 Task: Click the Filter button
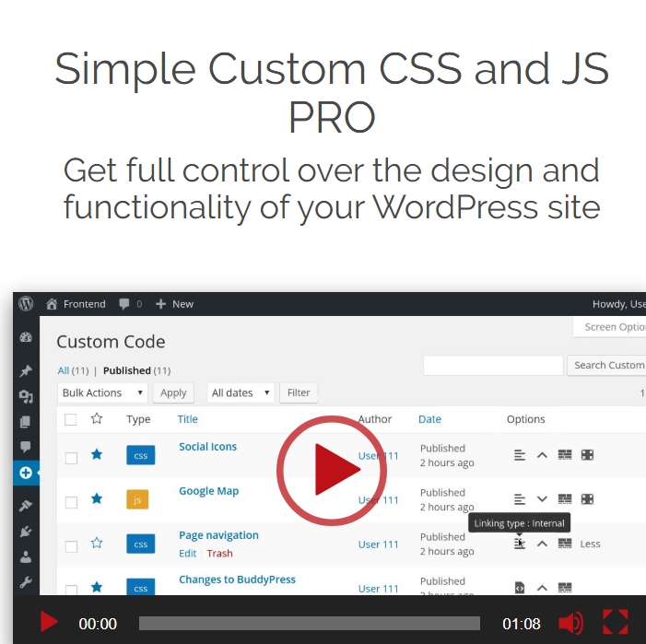click(299, 392)
